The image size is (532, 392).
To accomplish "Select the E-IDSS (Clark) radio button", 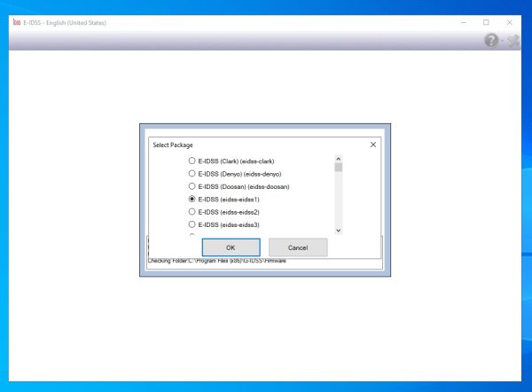I will pyautogui.click(x=192, y=161).
